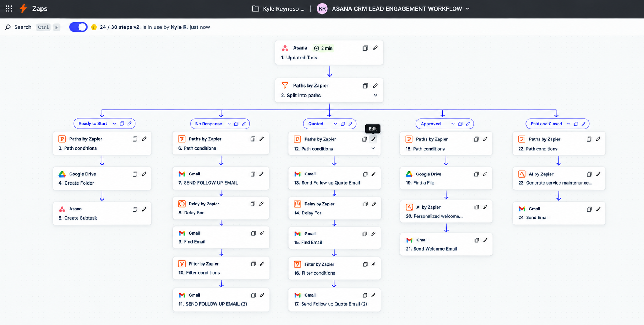Click the yellow info warning icon
The height and width of the screenshot is (325, 644).
[x=94, y=27]
